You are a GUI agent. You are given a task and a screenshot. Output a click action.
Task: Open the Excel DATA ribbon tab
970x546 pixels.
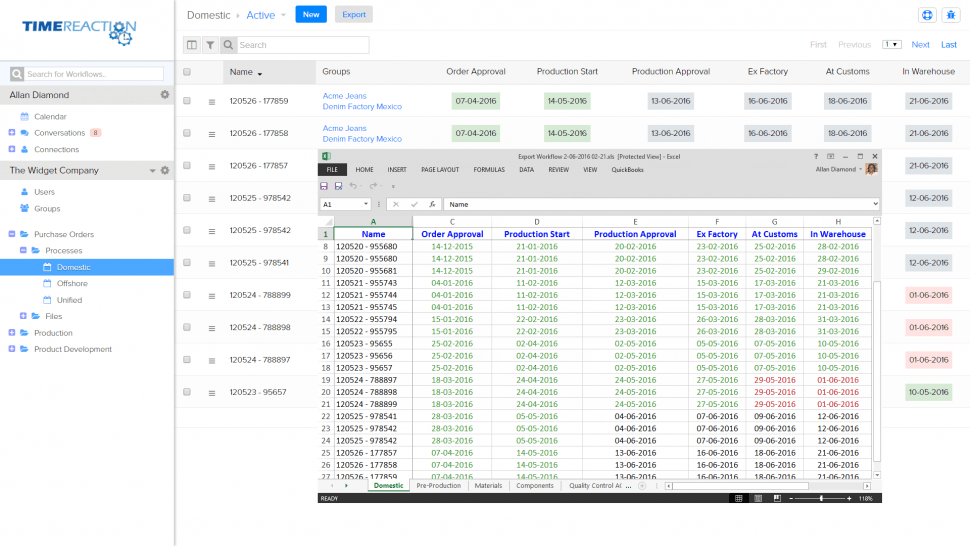tap(526, 169)
